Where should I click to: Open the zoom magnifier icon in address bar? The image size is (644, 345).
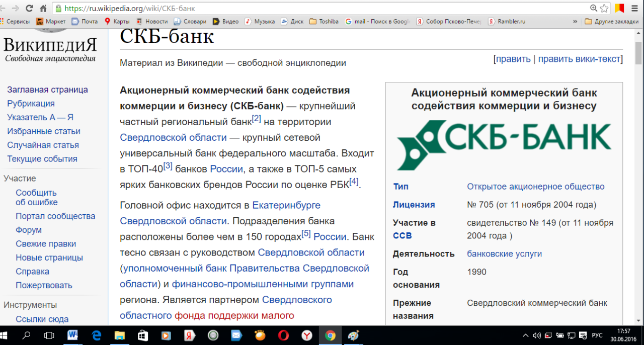(594, 9)
